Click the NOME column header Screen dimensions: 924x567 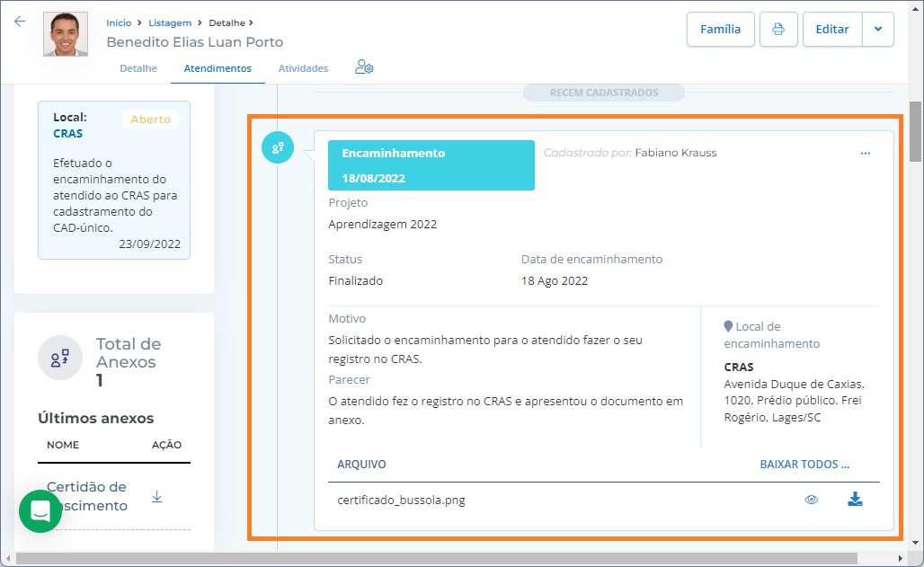pos(63,445)
